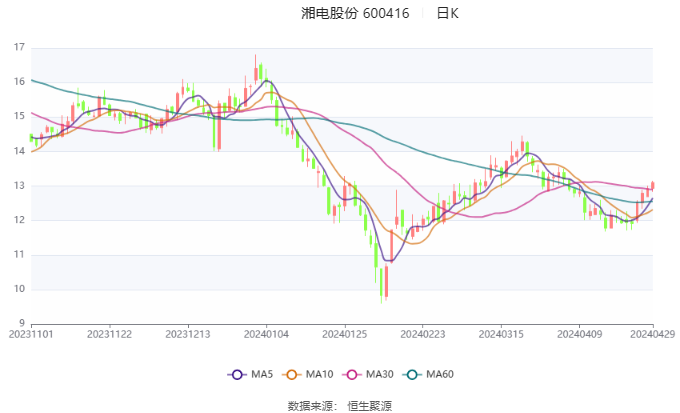Viewport: 680px width, 413px height.
Task: Click the pink MA30 legend circle marker
Action: click(x=352, y=375)
